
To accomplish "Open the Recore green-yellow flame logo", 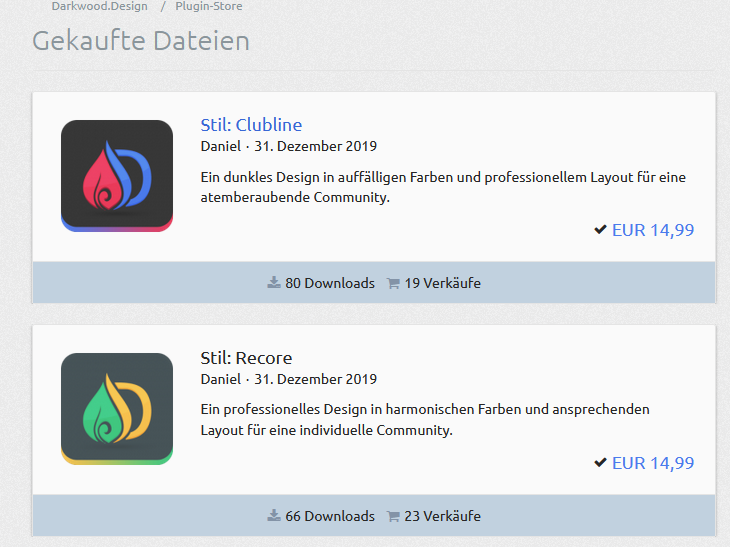I will tap(117, 408).
